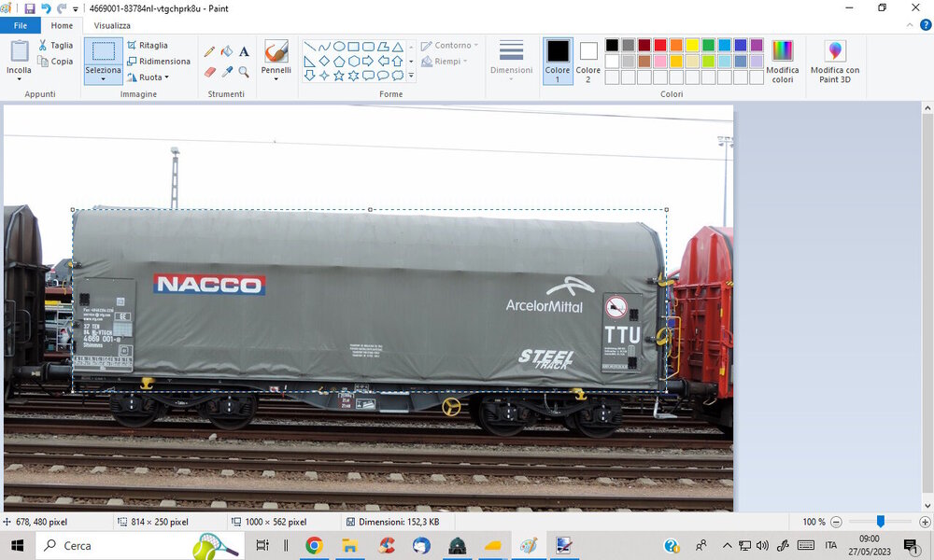
Task: Choose the triangle shape
Action: click(397, 47)
